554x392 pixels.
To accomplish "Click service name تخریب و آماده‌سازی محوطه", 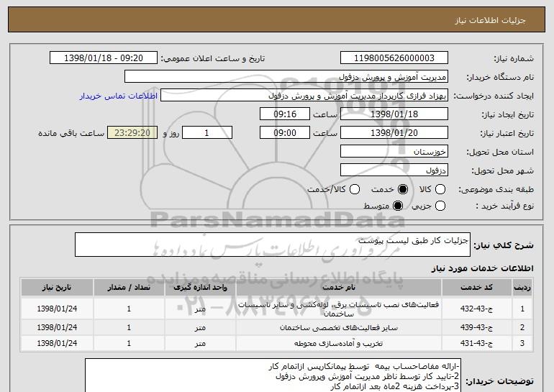I will (x=339, y=343).
